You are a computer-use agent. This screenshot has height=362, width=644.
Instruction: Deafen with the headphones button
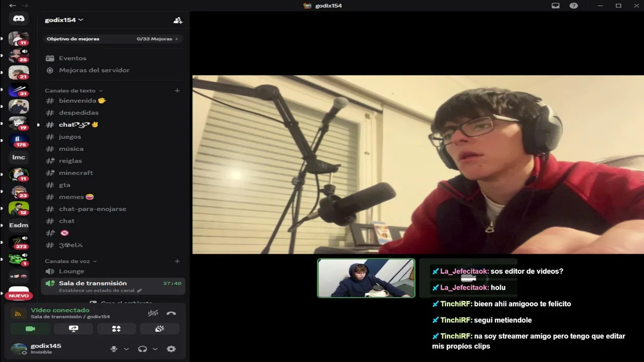coord(142,349)
